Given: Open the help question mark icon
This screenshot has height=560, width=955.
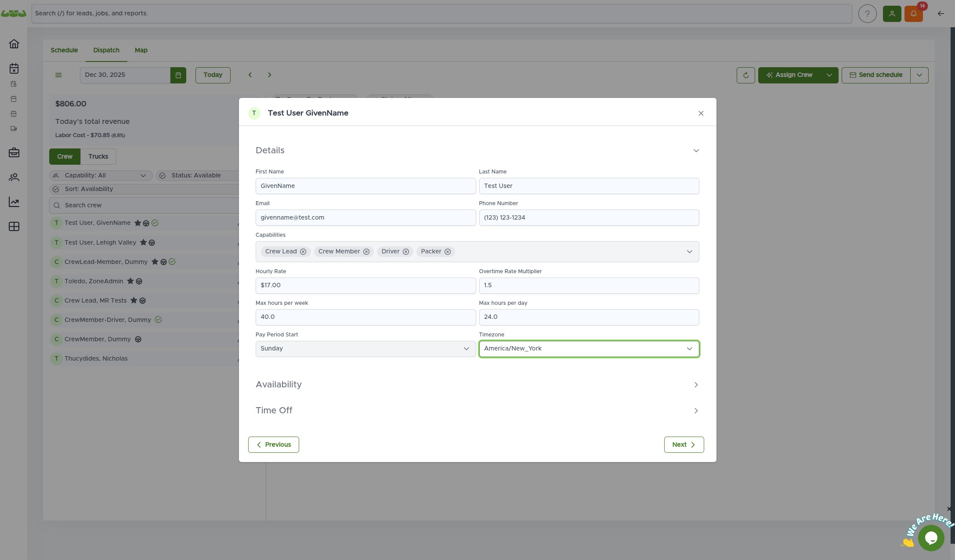Looking at the screenshot, I should (x=867, y=14).
